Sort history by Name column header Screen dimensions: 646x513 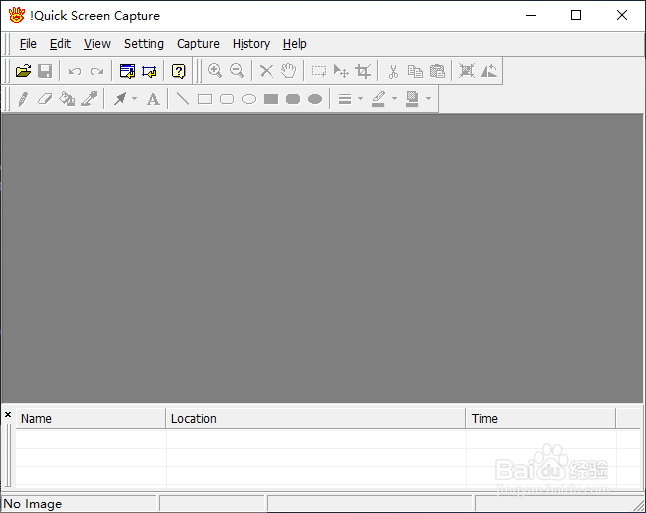(91, 419)
